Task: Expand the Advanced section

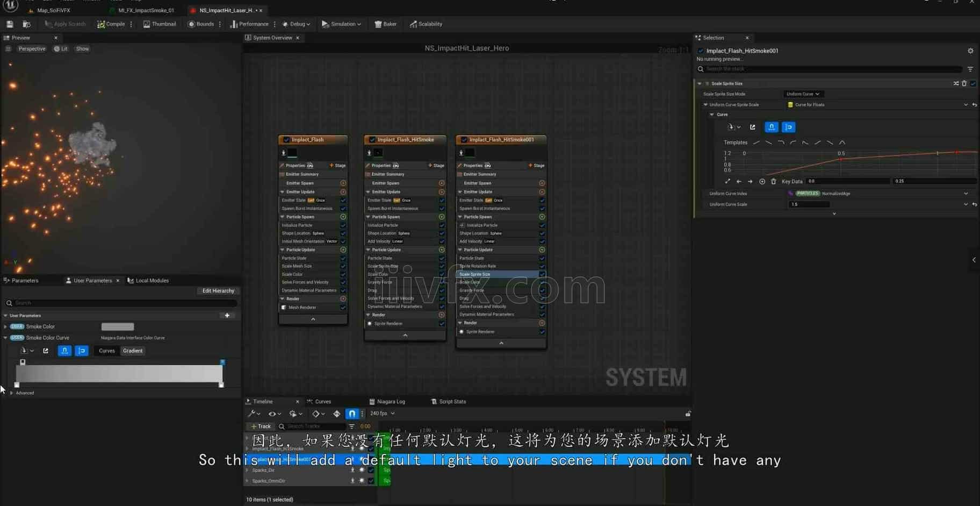Action: pos(11,393)
